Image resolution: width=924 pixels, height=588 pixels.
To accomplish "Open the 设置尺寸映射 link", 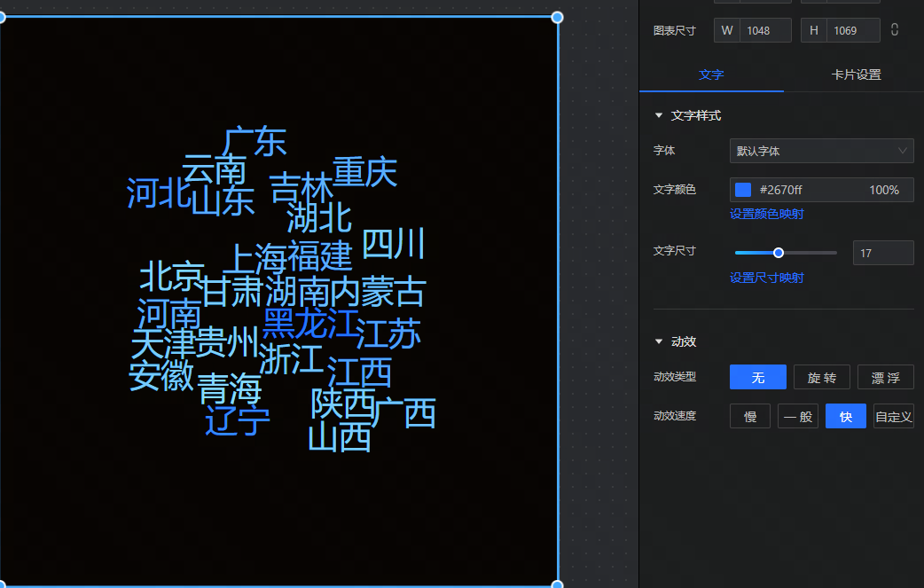I will (767, 278).
